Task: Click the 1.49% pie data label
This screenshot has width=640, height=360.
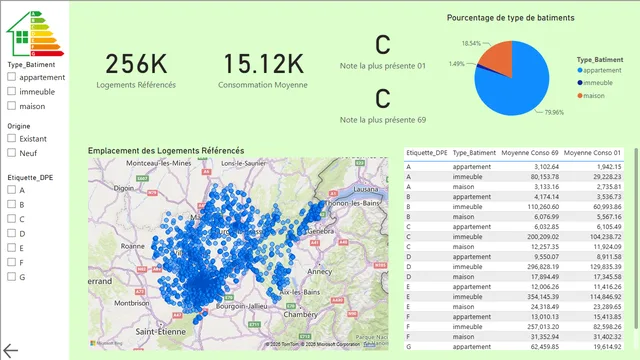Action: [457, 64]
